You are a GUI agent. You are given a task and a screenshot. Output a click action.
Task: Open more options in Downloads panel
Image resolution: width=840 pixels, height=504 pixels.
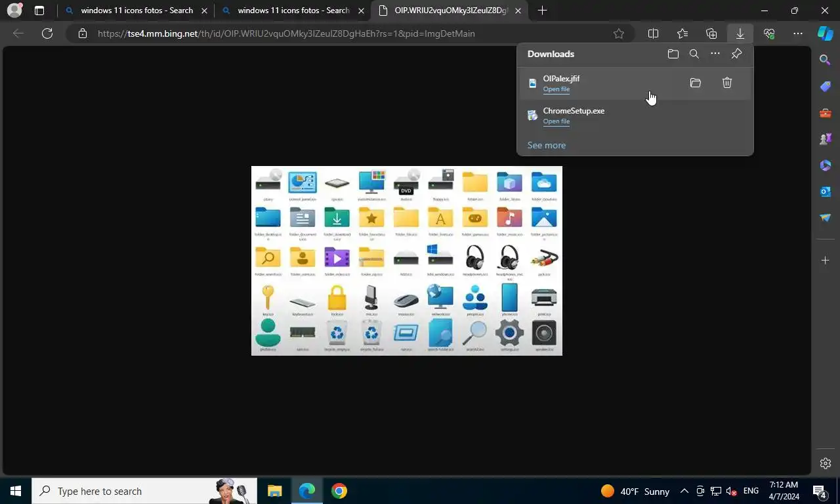(x=715, y=54)
